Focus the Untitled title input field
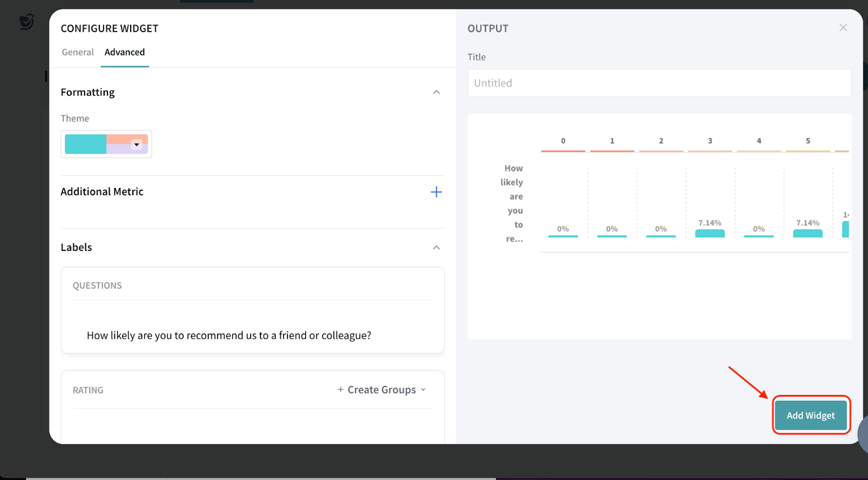 tap(659, 83)
